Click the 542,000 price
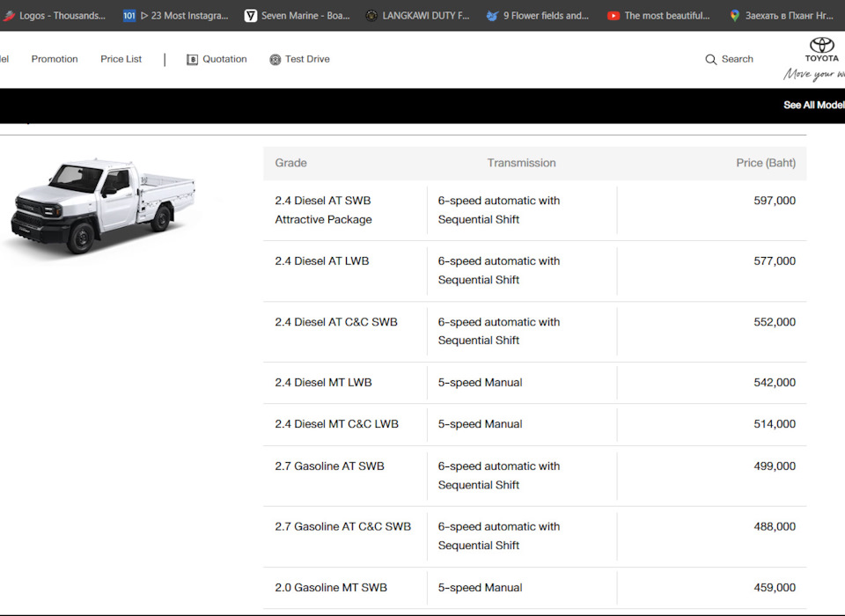Viewport: 845px width, 616px height. point(775,382)
